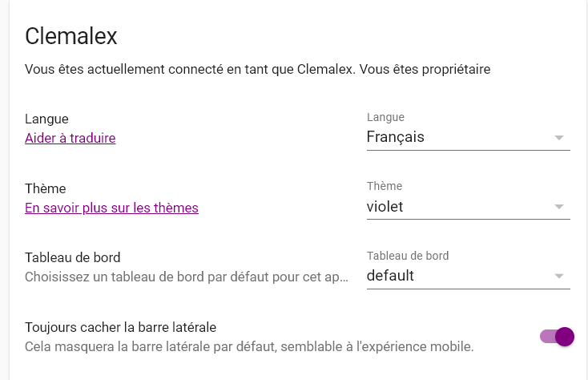The height and width of the screenshot is (380, 588).
Task: Click the 'Toujours cacher la barre latérale' title text
Action: [121, 328]
